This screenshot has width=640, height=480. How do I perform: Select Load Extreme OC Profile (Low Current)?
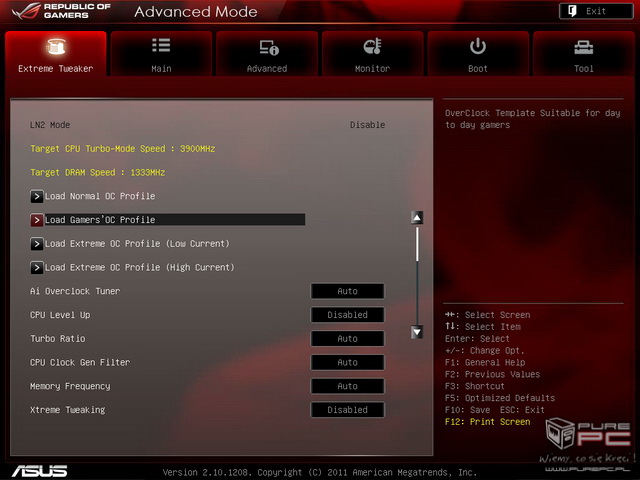(137, 244)
